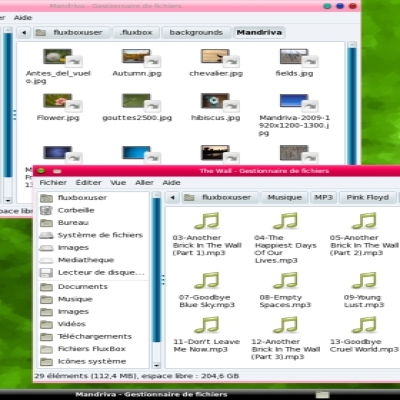Open the Vue menu
Image resolution: width=400 pixels, height=400 pixels.
pyautogui.click(x=118, y=183)
